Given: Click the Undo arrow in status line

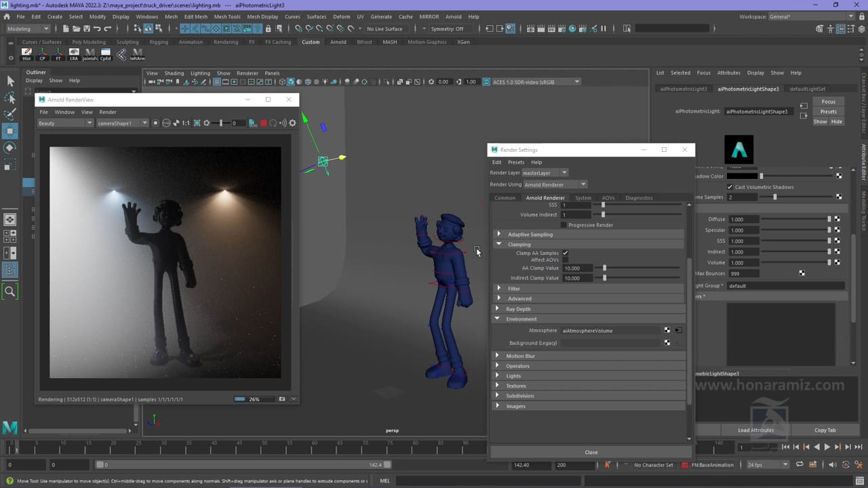Looking at the screenshot, I should tap(97, 28).
